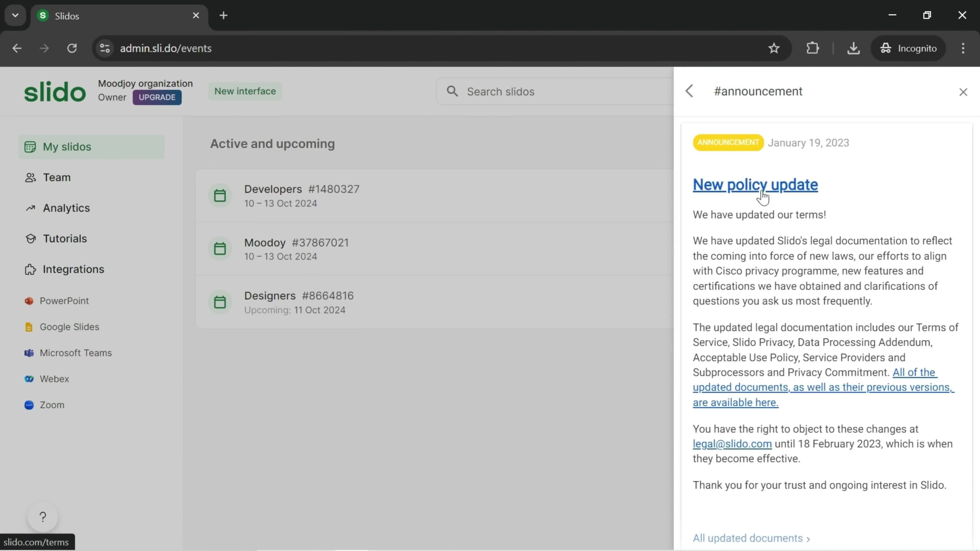Select PowerPoint integration
The width and height of the screenshot is (980, 551).
coord(64,301)
